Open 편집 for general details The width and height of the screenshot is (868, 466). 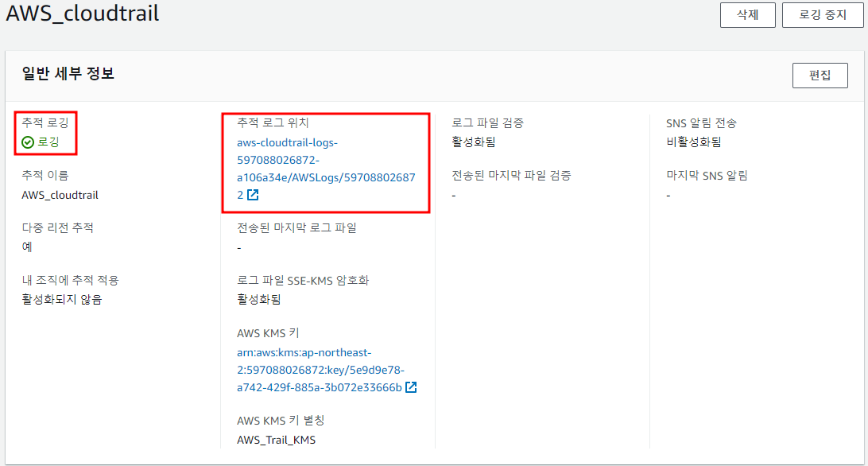tap(820, 76)
